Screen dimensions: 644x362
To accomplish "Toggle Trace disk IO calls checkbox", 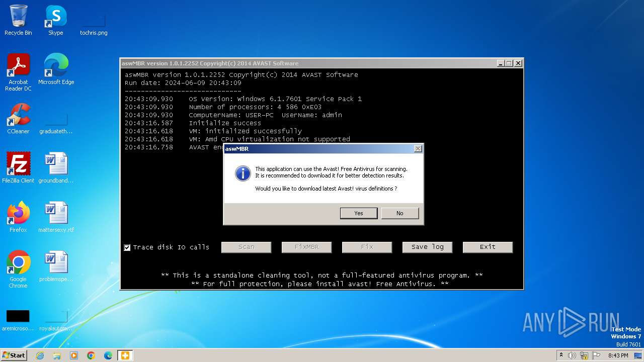I will tap(127, 247).
